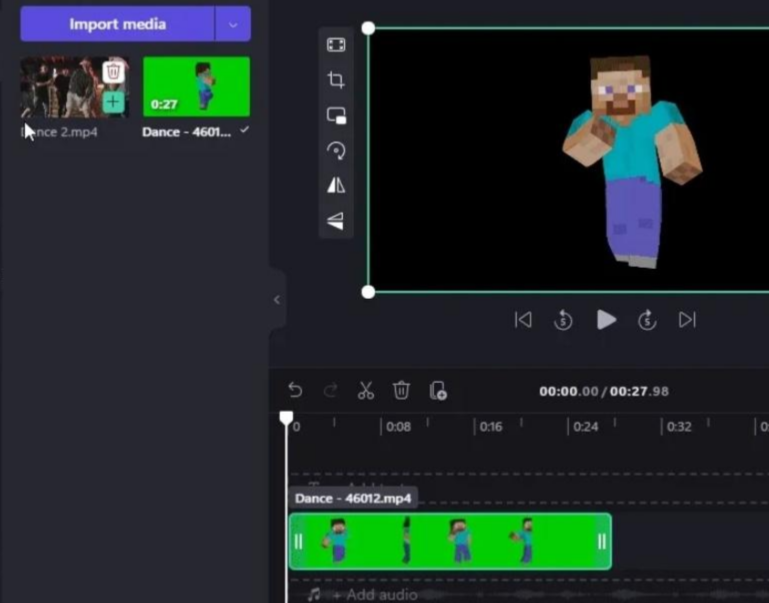Click the Split scissors icon
769x603 pixels.
pos(366,391)
